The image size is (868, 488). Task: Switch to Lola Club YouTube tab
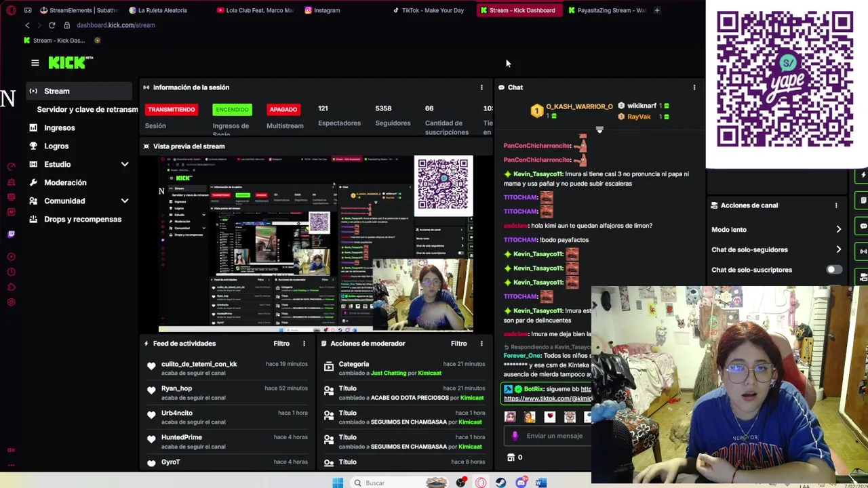point(256,10)
